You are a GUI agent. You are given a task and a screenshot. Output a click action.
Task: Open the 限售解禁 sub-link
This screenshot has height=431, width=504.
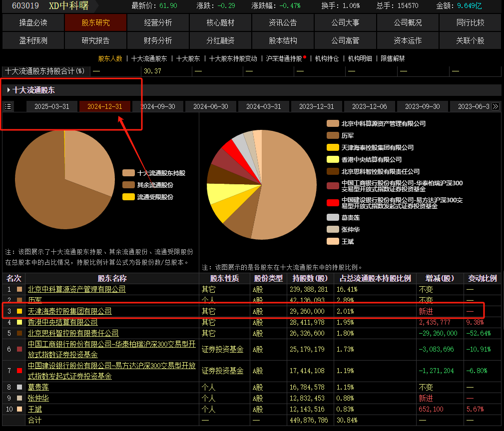click(393, 58)
